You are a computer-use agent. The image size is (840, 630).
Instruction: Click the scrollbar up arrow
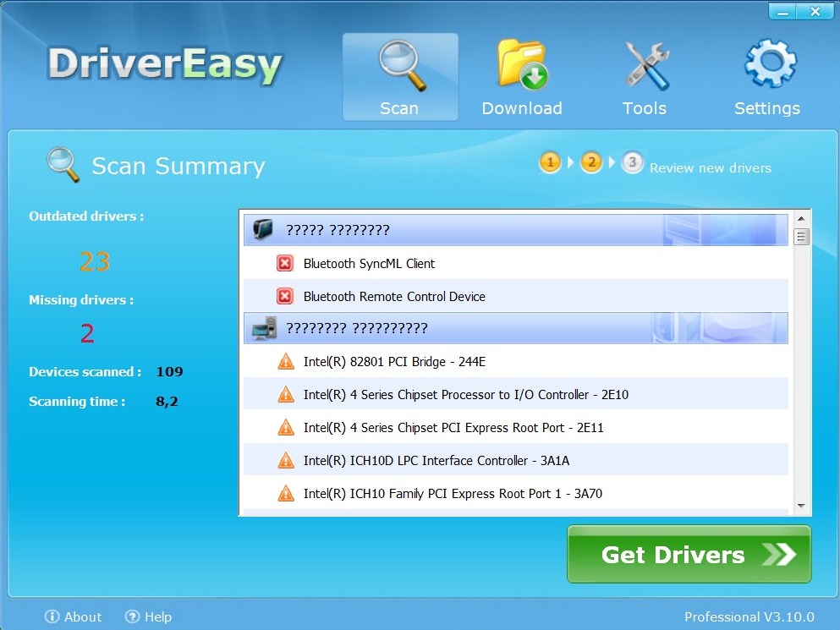801,218
